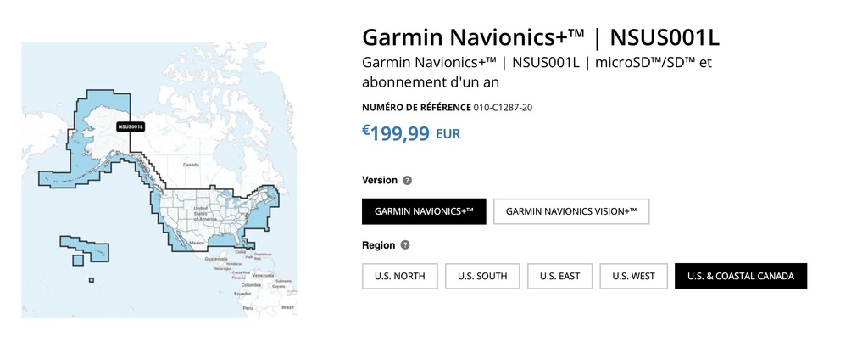Click the Garmin Navionics+ NSUS001L product title
The image size is (868, 348).
tap(541, 37)
